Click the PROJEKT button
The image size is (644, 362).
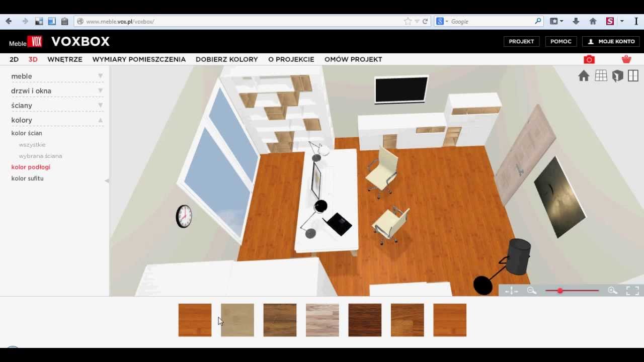(521, 41)
